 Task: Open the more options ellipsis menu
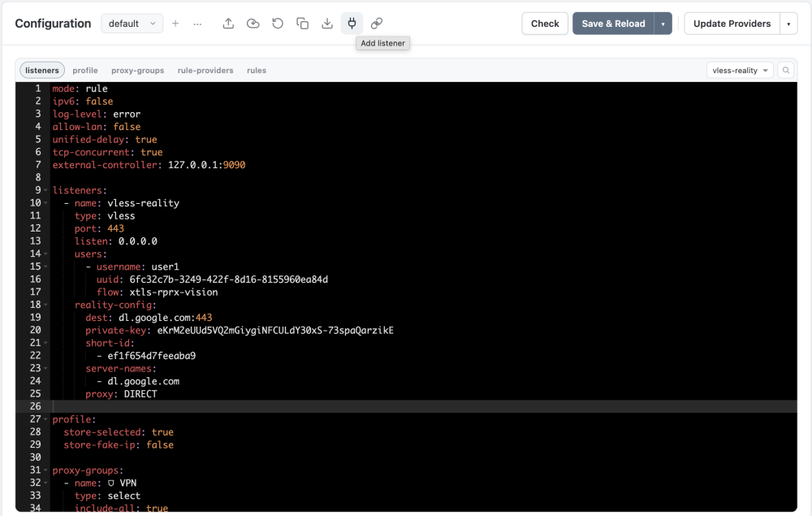pyautogui.click(x=197, y=24)
